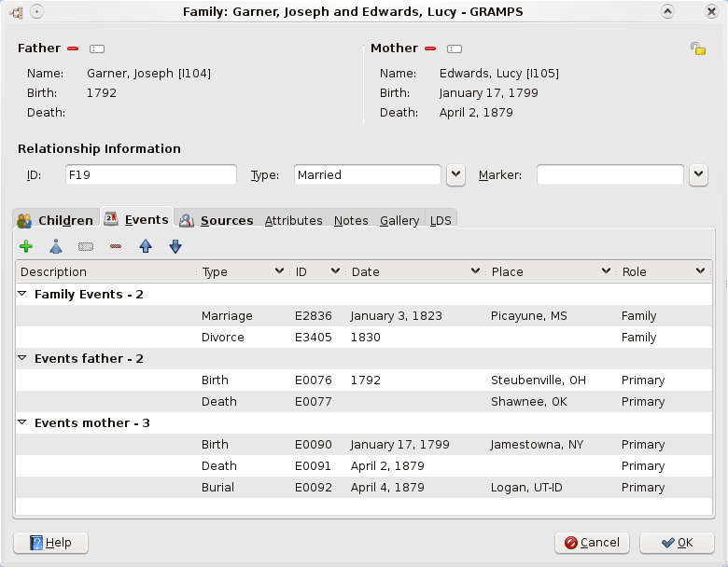
Task: Click the round pin button in title bar
Action: click(36, 11)
